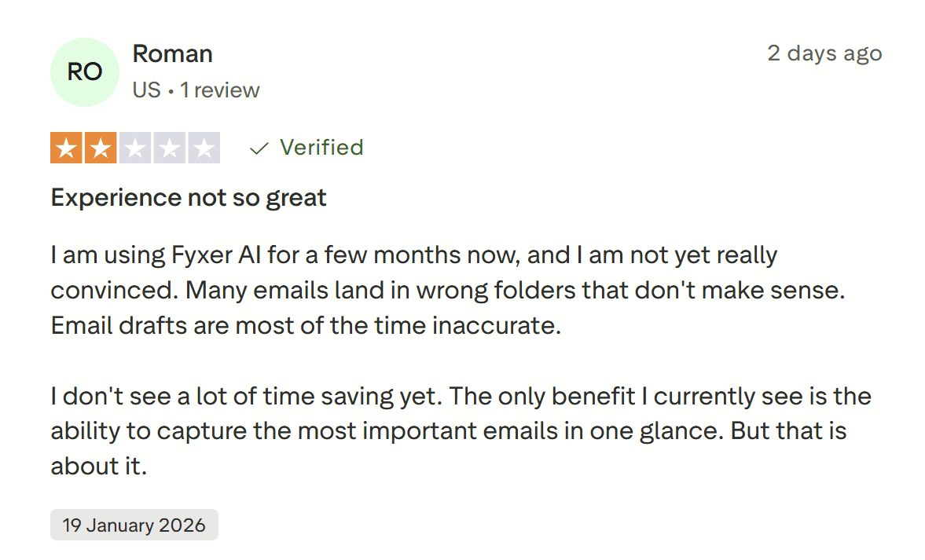Click the bullet separator after US
The height and width of the screenshot is (560, 925).
click(x=171, y=91)
